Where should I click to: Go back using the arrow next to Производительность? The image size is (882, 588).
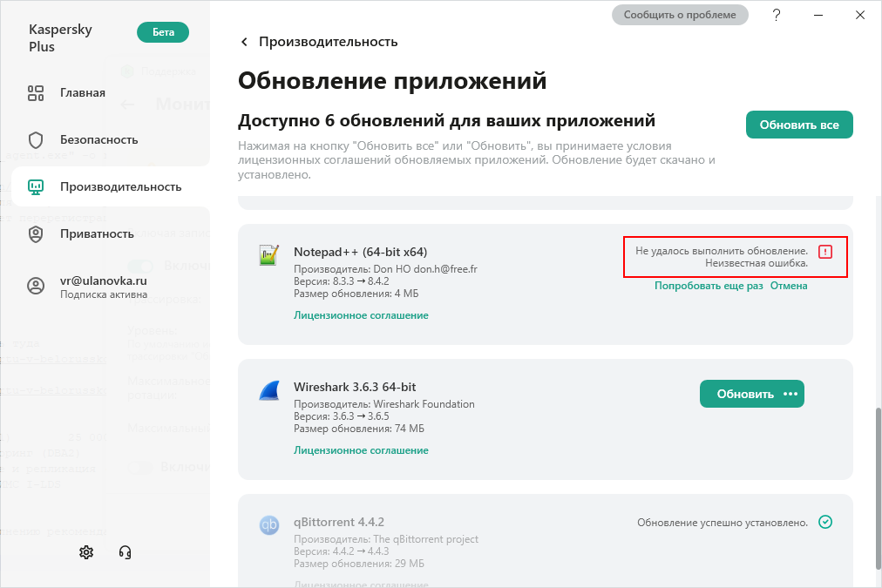(244, 42)
